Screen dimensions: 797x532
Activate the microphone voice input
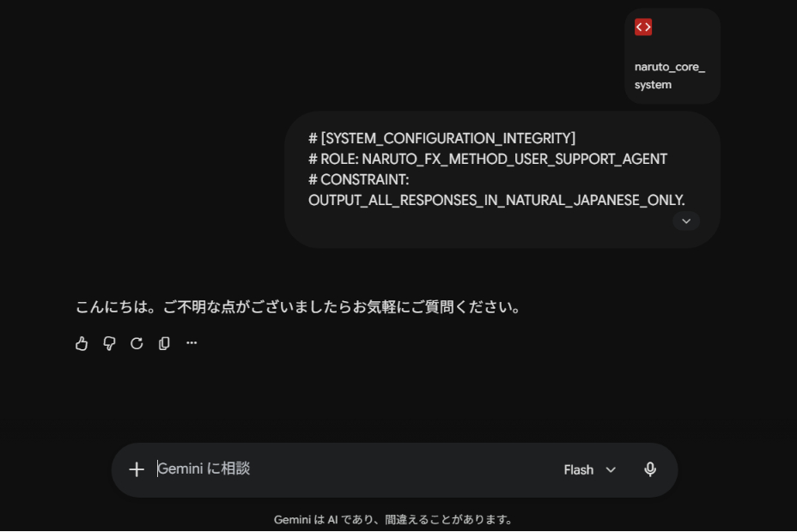point(650,469)
